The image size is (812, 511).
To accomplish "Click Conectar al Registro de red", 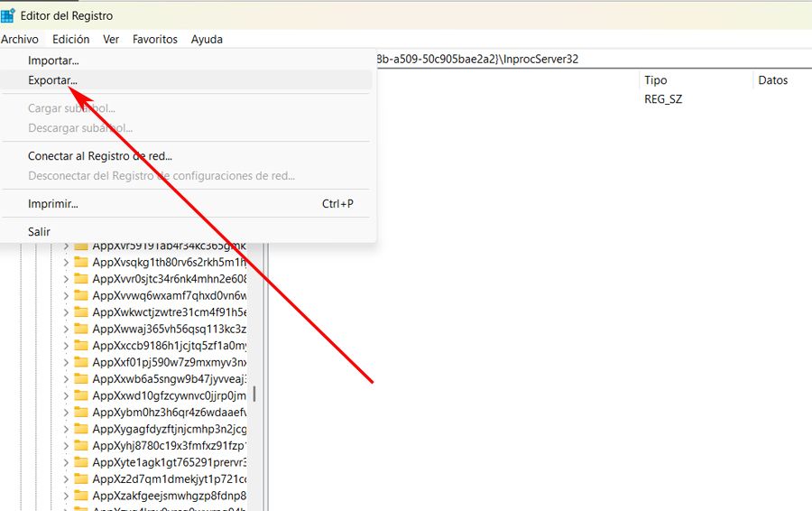I will pyautogui.click(x=100, y=156).
